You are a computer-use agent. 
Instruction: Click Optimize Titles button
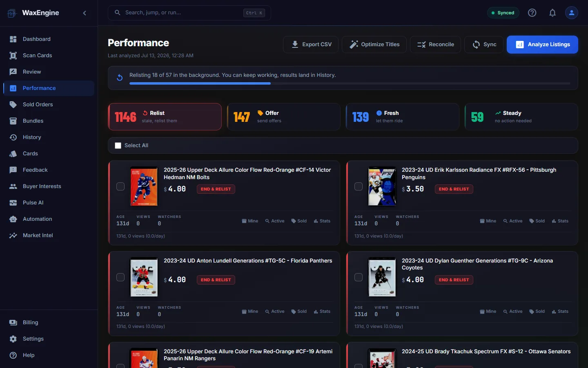click(374, 45)
